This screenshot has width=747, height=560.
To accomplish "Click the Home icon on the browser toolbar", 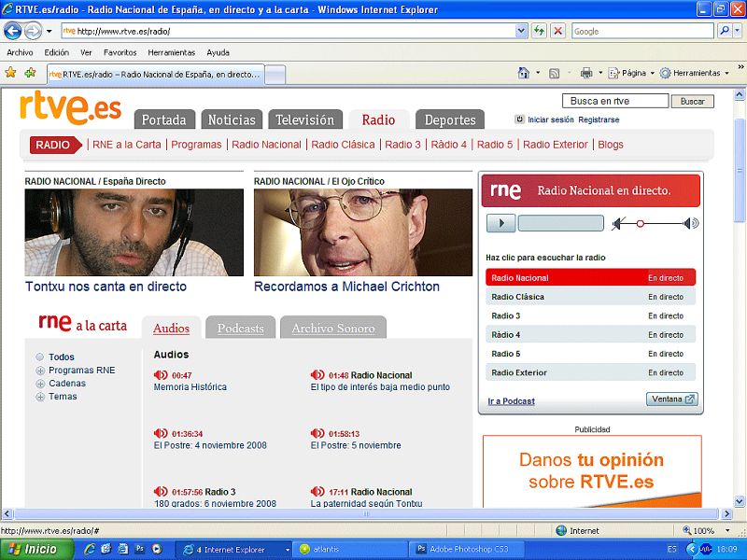I will point(523,73).
